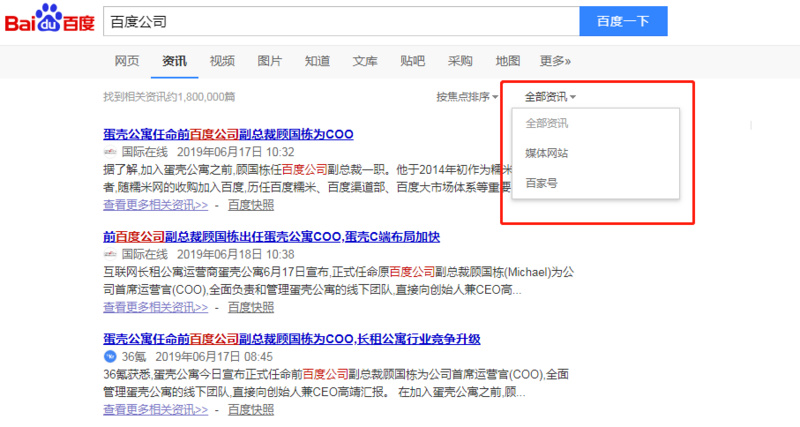
Task: Open the 图片 tab
Action: tap(269, 61)
